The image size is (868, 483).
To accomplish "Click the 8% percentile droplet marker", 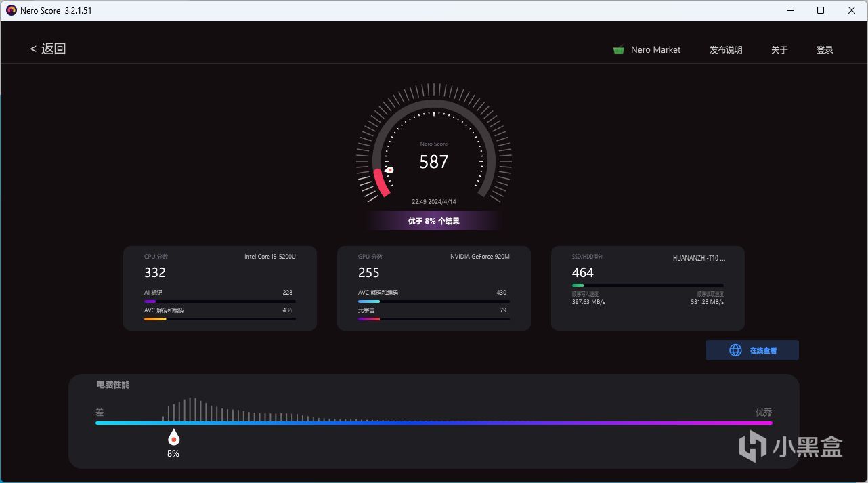I will pos(173,437).
